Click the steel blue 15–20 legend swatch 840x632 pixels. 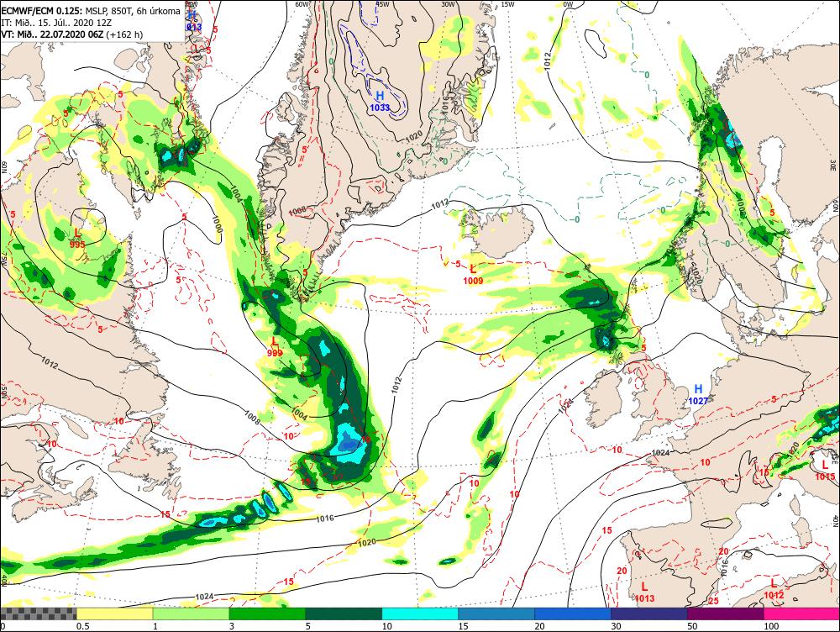tap(496, 614)
